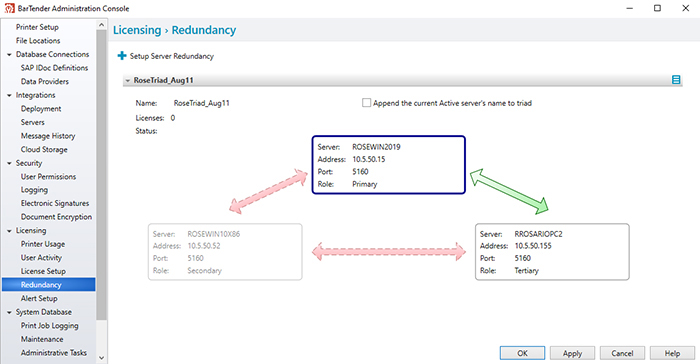This screenshot has width=700, height=364.
Task: Minimize the Administration Console window
Action: (629, 8)
